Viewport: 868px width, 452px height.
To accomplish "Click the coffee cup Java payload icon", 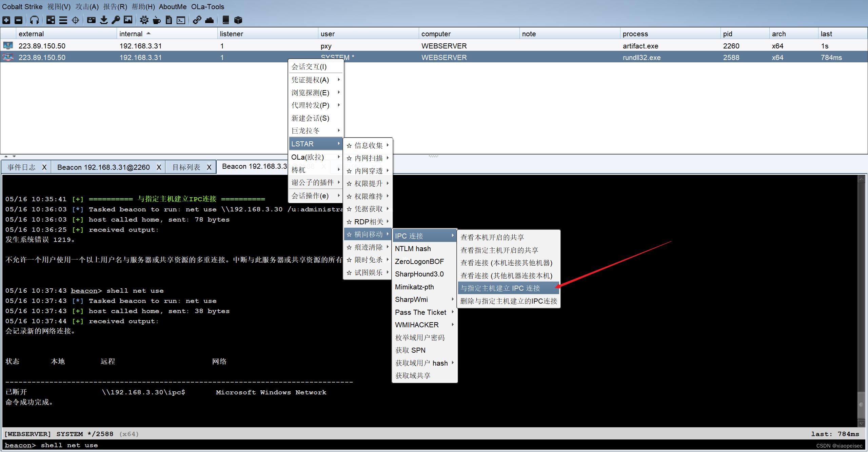I will coord(156,20).
